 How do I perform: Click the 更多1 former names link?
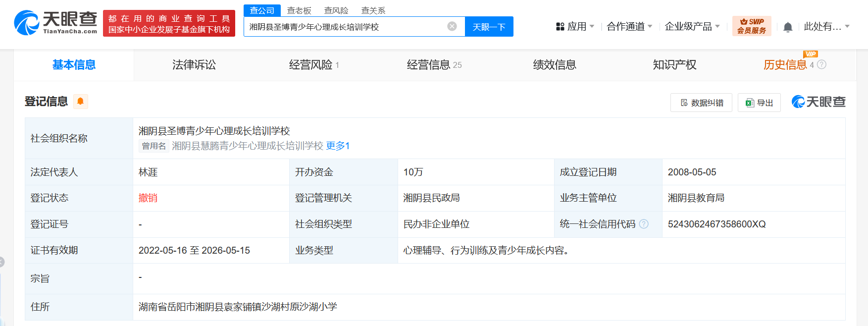pyautogui.click(x=338, y=146)
